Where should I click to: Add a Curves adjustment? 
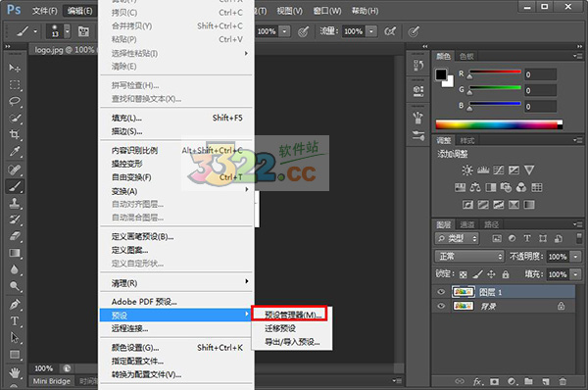[499, 171]
